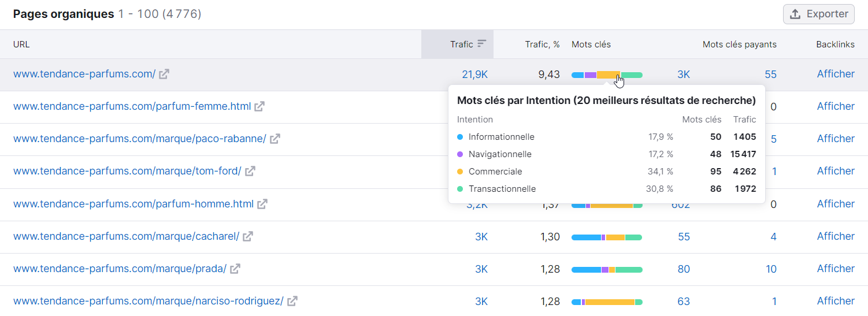Open external link icon for tendance-parfums.com homepage
The image size is (868, 316).
point(164,74)
